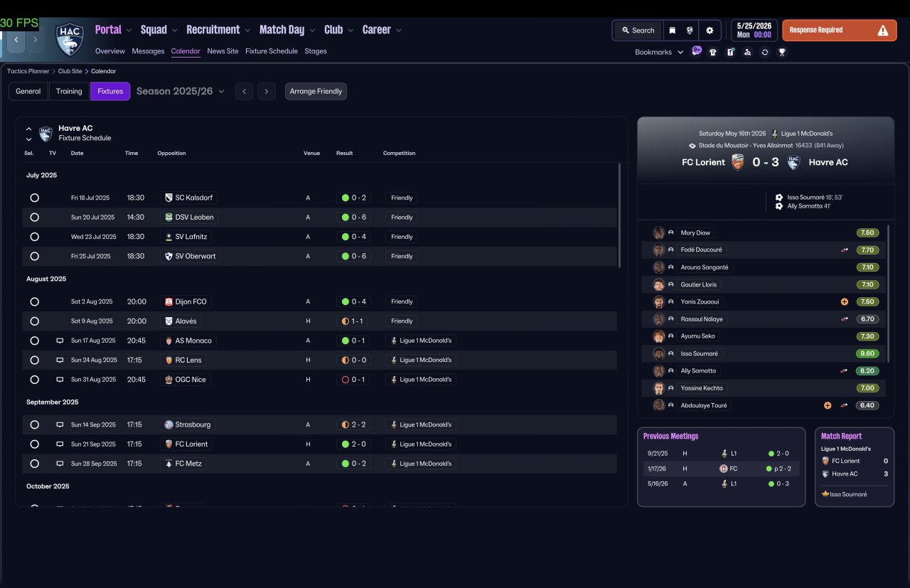The height and width of the screenshot is (588, 910).
Task: Open the shirt icon shortcut in bookmarks bar
Action: [x=713, y=52]
